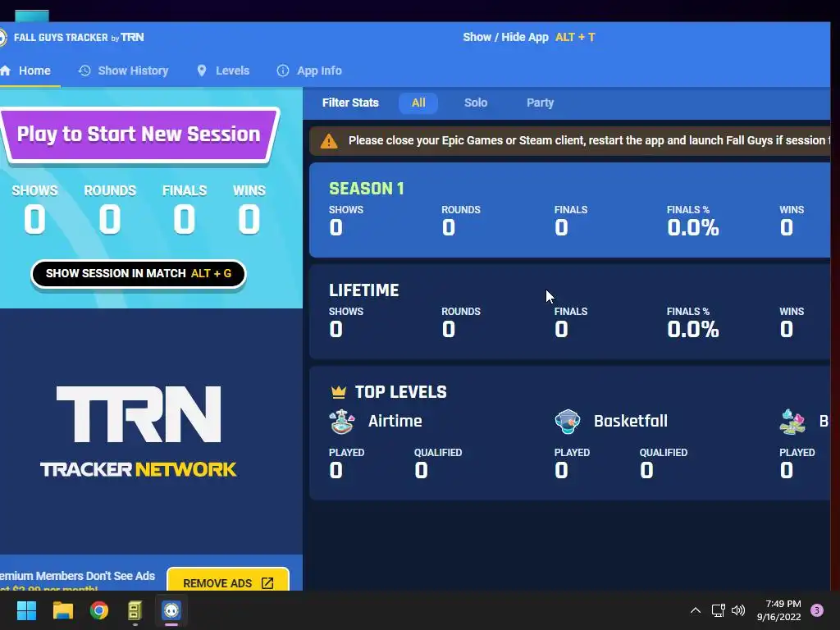Click the Airtime level name

[x=395, y=421]
